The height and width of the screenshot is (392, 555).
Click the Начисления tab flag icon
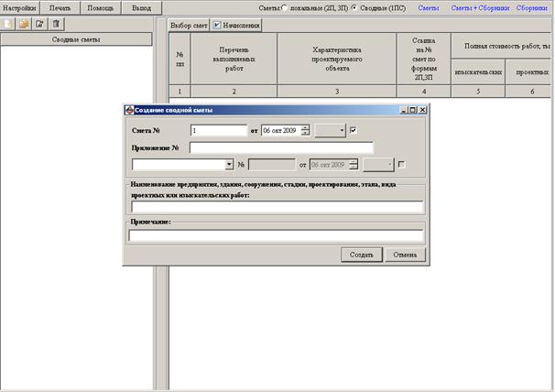(x=217, y=25)
